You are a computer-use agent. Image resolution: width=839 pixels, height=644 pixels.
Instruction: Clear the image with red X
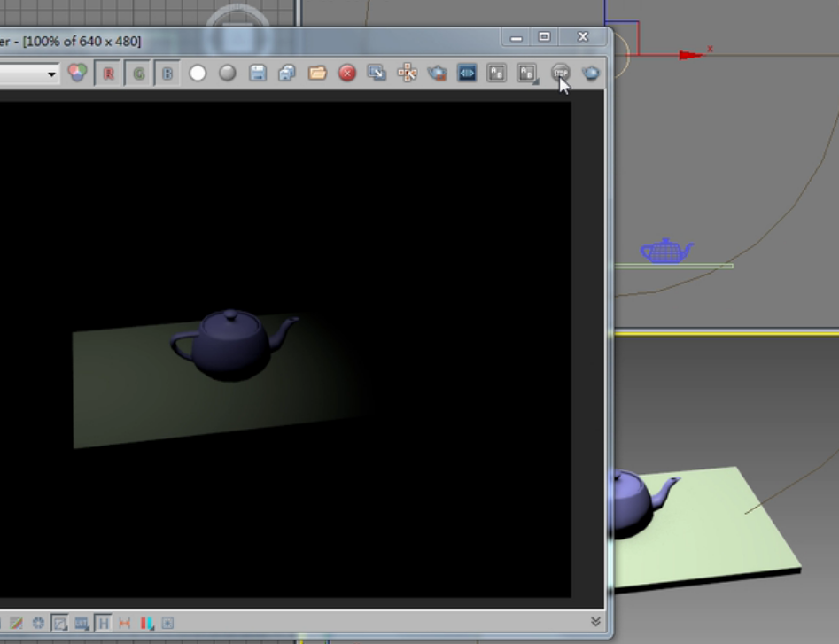click(347, 74)
